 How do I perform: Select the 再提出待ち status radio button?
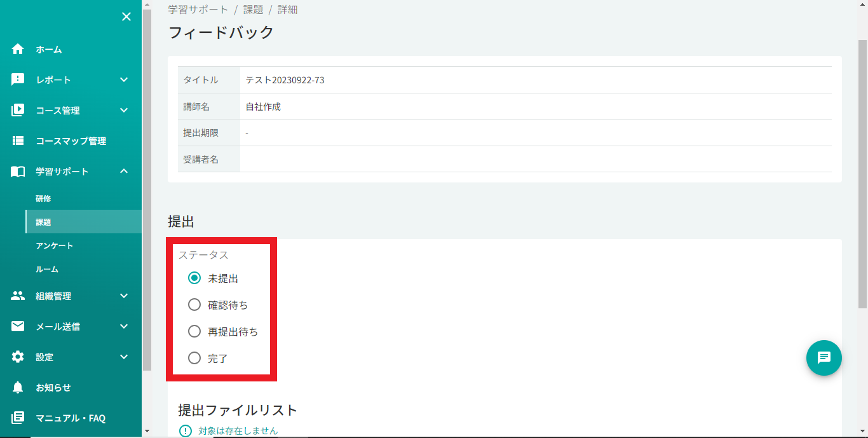[x=194, y=331]
